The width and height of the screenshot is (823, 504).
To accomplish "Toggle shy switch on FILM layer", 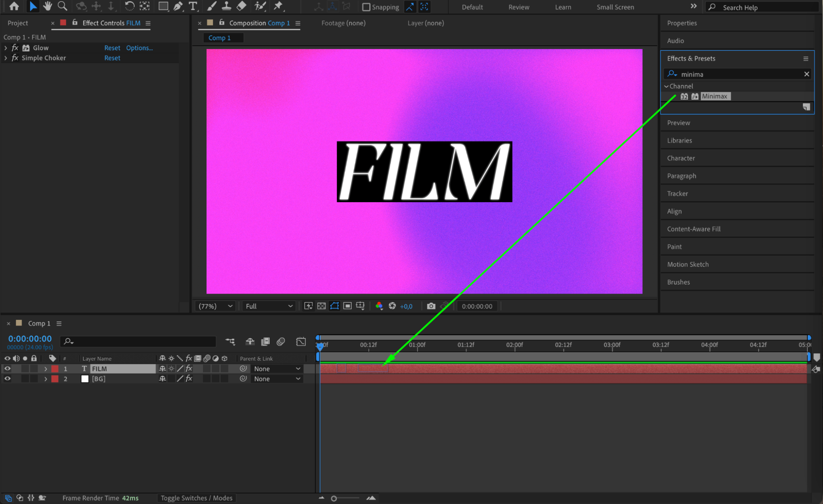I will click(162, 369).
